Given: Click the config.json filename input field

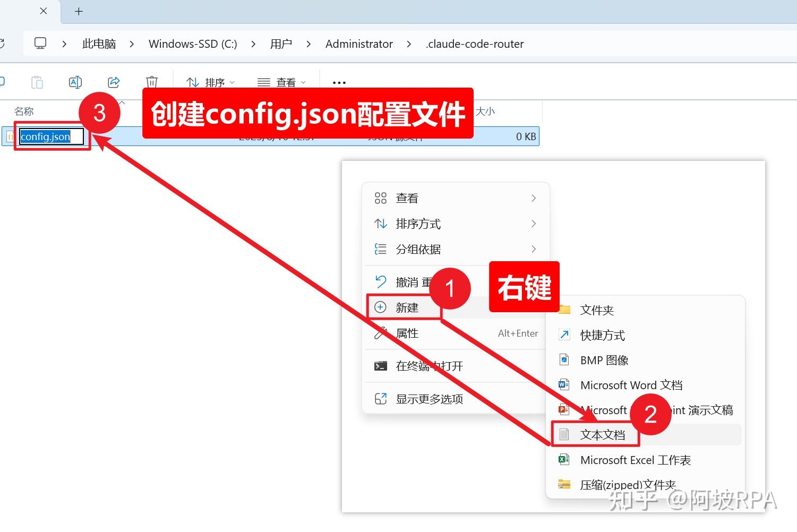Looking at the screenshot, I should [51, 136].
